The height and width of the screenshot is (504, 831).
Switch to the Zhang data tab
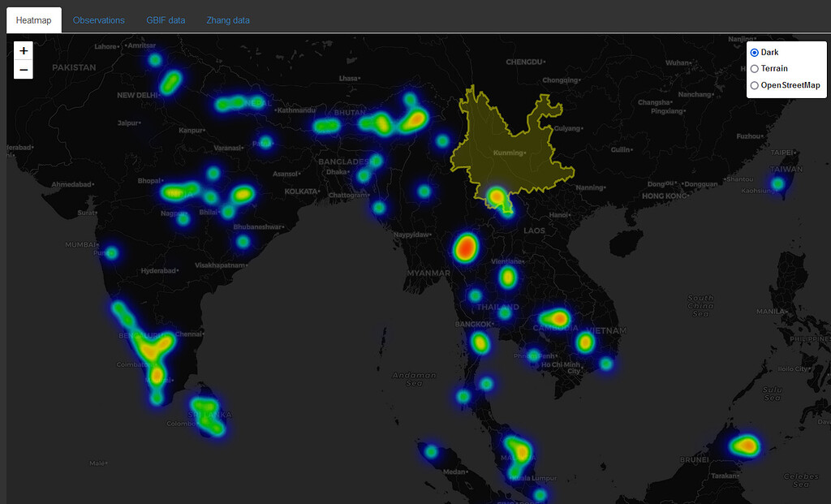(x=228, y=20)
